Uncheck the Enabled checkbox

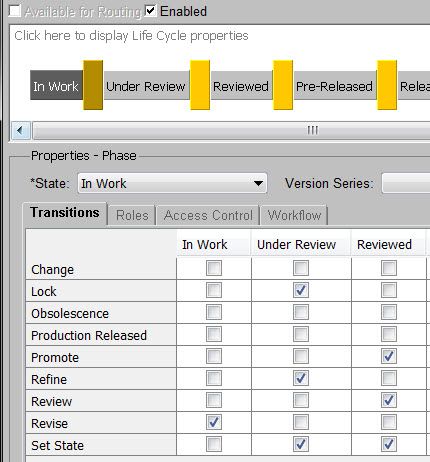click(x=150, y=10)
